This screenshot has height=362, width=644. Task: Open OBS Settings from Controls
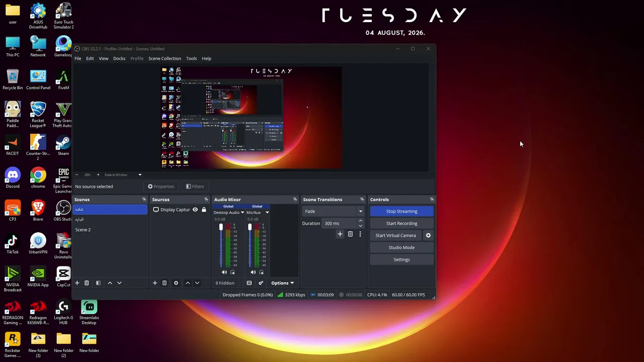click(401, 259)
